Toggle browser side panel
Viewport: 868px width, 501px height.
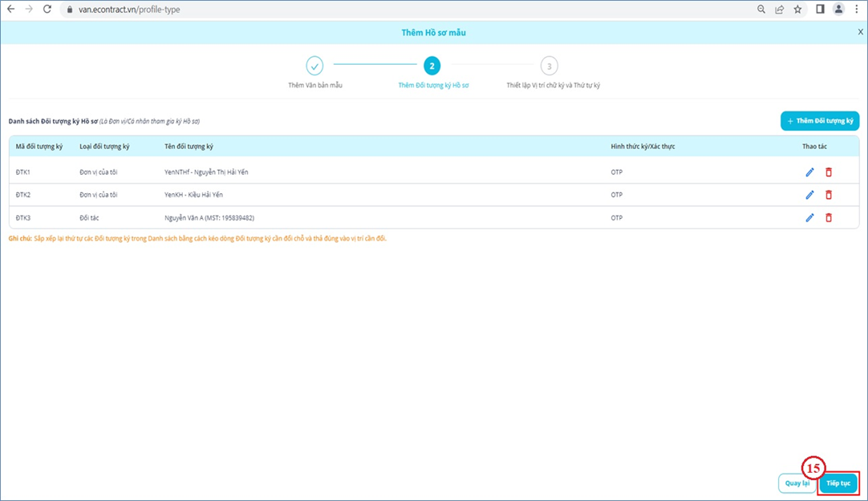pos(820,10)
